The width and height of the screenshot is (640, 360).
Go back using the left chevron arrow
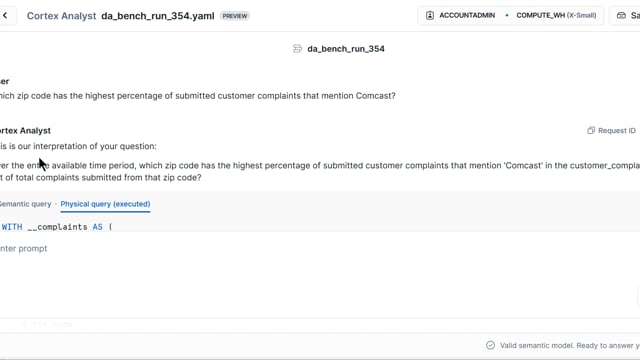tap(5, 16)
